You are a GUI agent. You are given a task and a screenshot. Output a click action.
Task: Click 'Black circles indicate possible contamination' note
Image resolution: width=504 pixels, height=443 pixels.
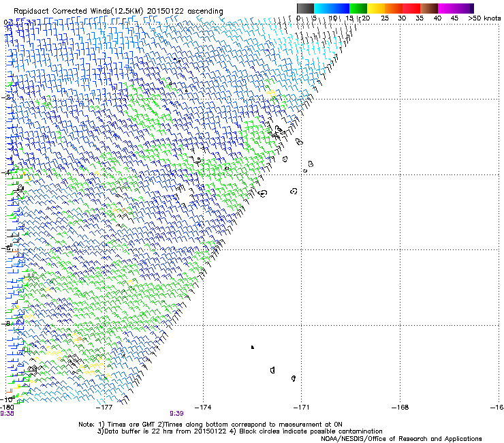311,431
